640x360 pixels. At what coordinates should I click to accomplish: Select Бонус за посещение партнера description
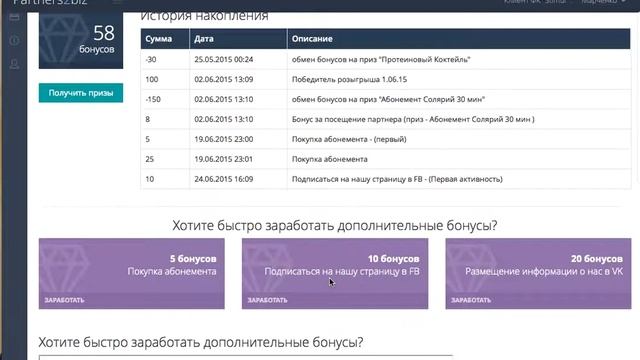pos(413,119)
